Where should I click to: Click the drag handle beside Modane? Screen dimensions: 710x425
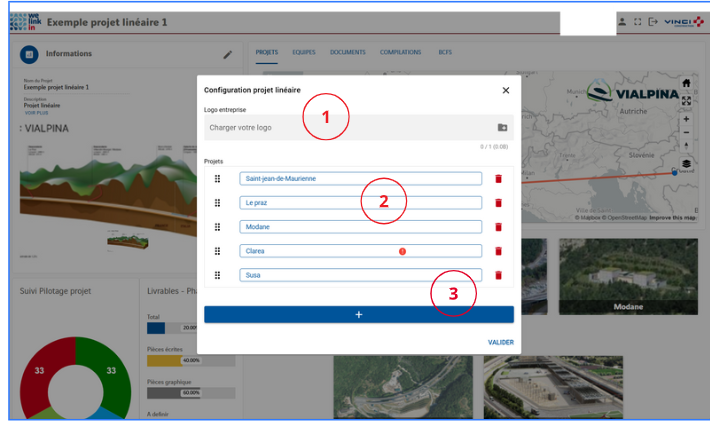[217, 227]
